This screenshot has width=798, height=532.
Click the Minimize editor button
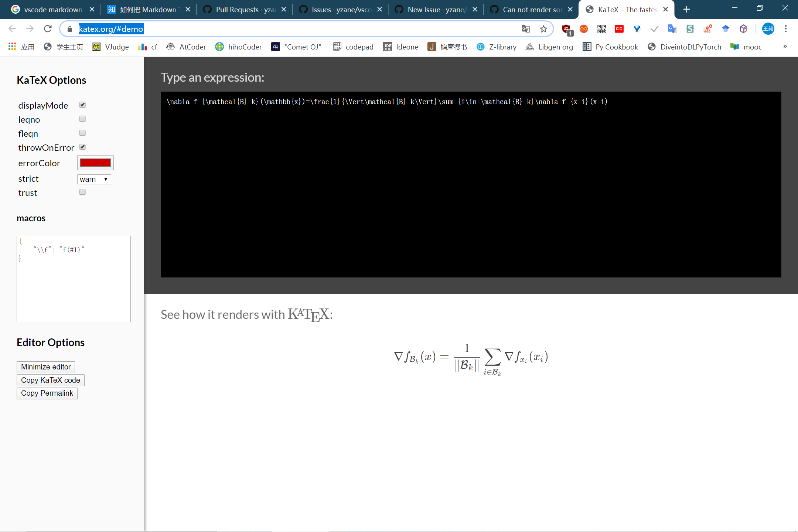click(45, 366)
